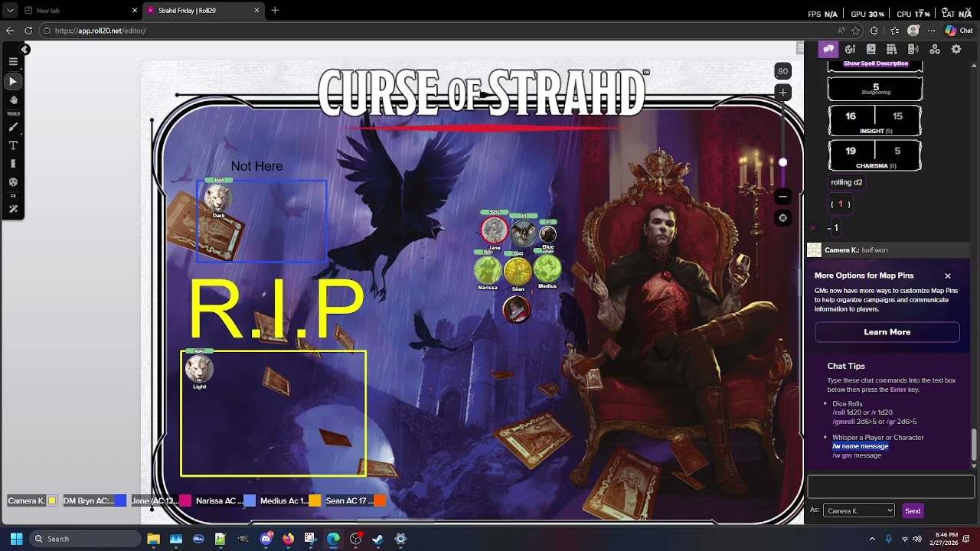Select the Narissa token
Screen dimensions: 980x551
[x=488, y=269]
